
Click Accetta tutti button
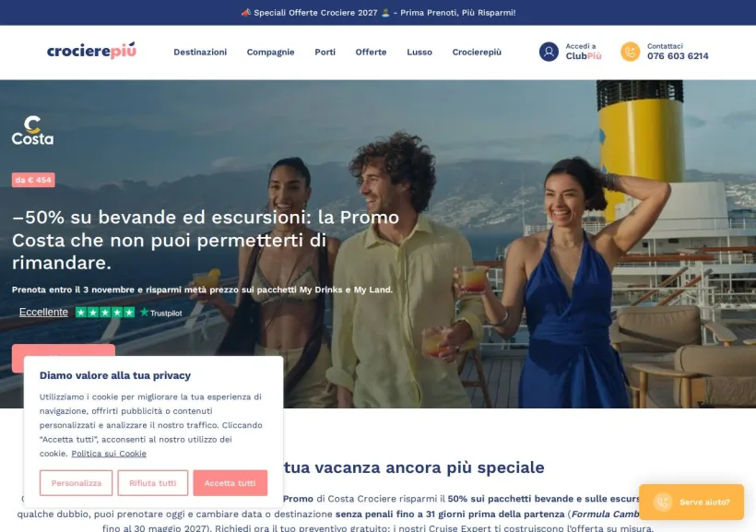230,483
